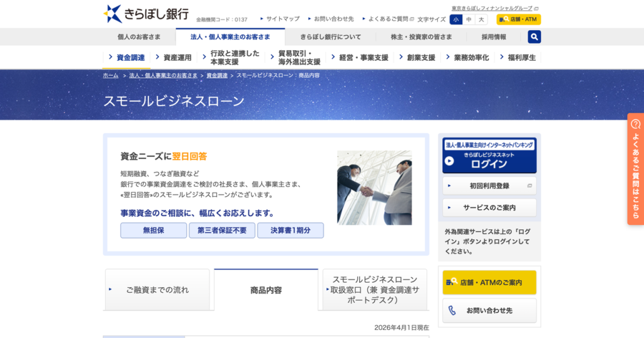
Task: Click play arrow icon on ログイン banner
Action: [x=449, y=161]
